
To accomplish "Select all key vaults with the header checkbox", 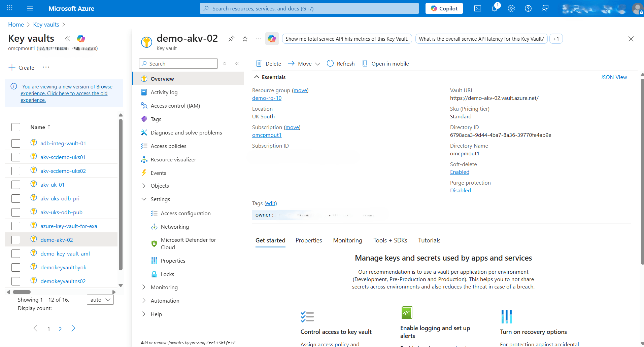I will point(16,127).
